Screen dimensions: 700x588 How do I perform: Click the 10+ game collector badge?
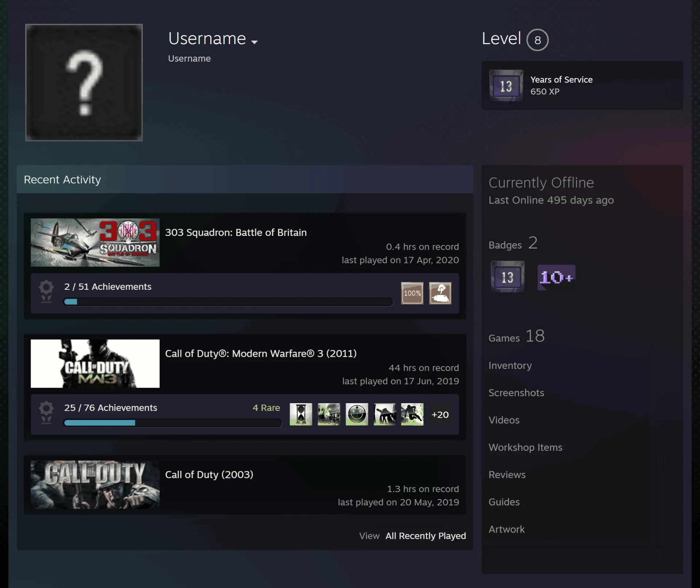556,277
